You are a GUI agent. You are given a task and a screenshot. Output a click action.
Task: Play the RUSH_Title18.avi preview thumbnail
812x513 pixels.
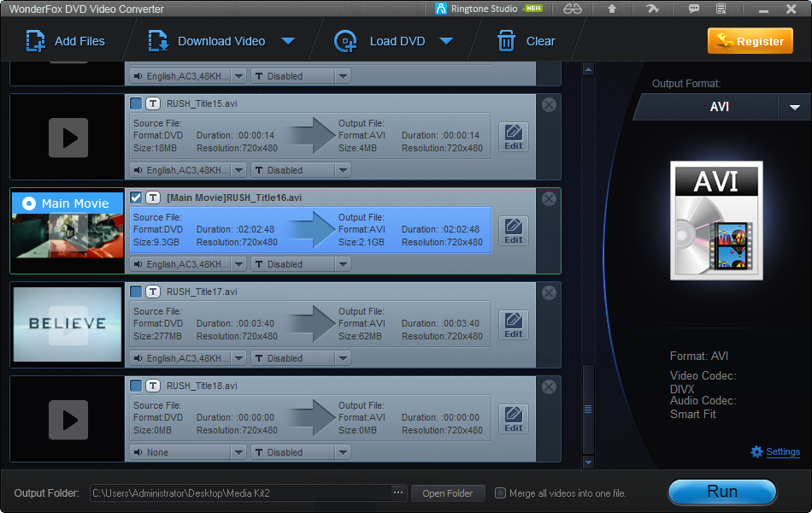point(68,420)
